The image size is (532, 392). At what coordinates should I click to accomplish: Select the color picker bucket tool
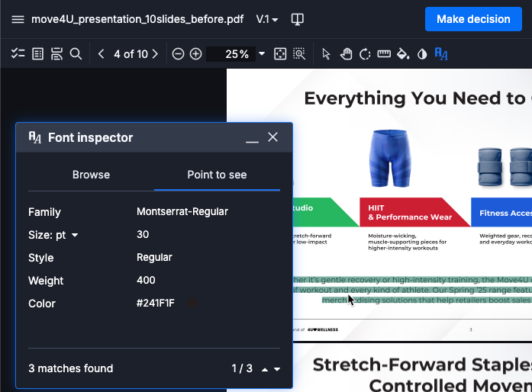pyautogui.click(x=403, y=54)
